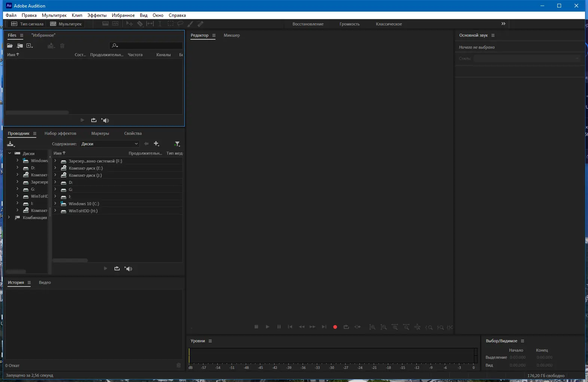
Task: Toggle auto-play speaker icon in Files panel
Action: click(105, 120)
